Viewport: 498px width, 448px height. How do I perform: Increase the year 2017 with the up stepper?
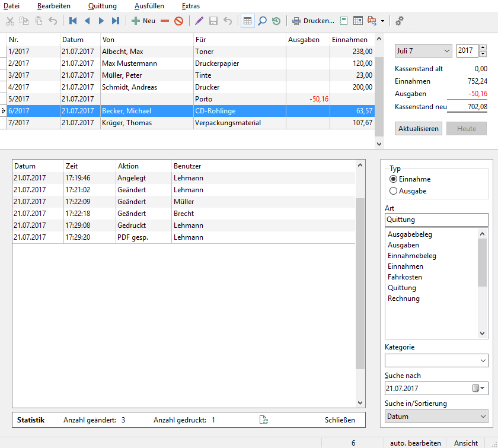[x=483, y=47]
